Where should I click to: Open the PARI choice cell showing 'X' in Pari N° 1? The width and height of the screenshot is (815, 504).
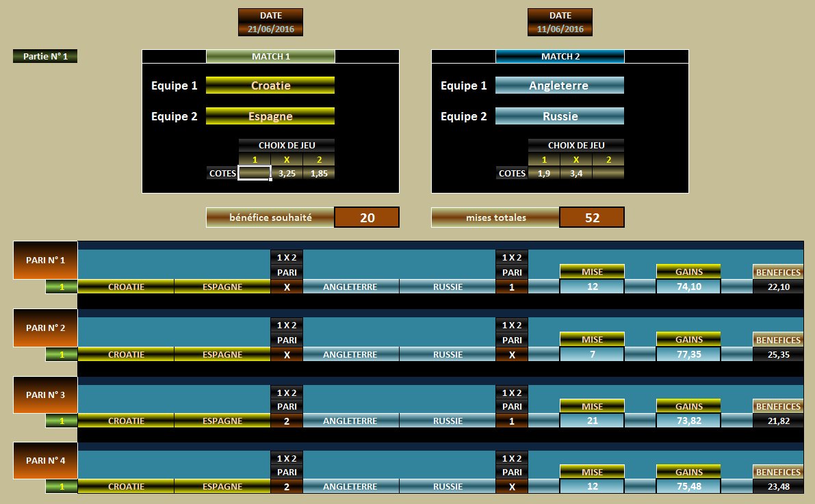pyautogui.click(x=287, y=287)
